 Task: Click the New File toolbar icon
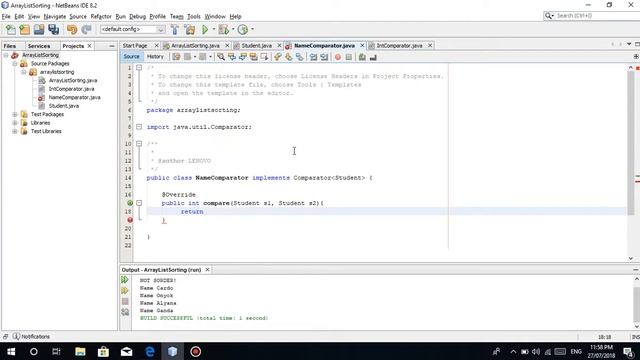tap(11, 29)
